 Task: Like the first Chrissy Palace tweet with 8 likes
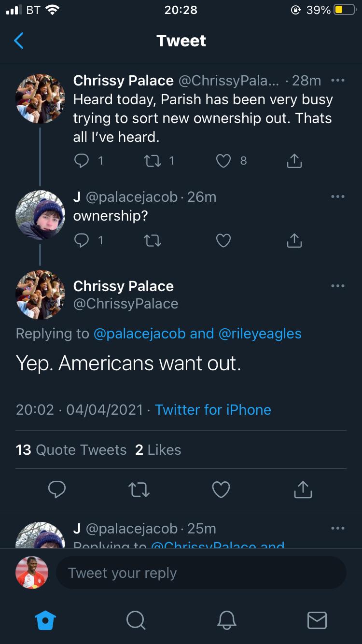(x=223, y=161)
